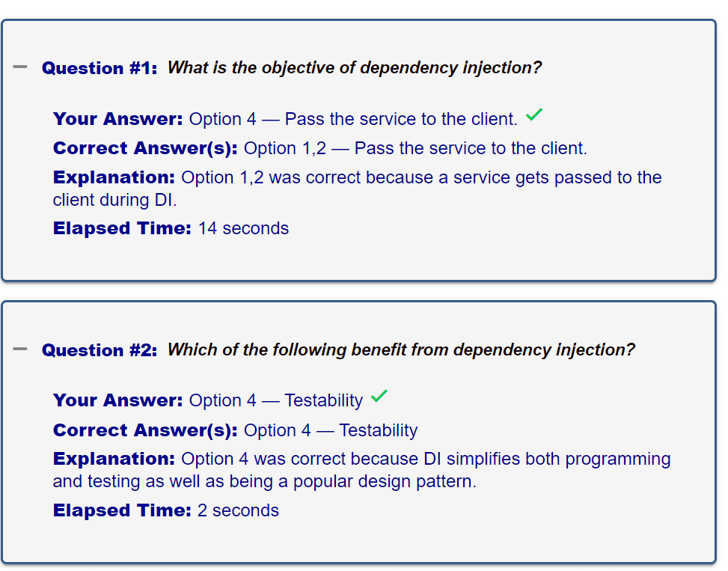Click the Explanation label in Question #2

coord(114,459)
